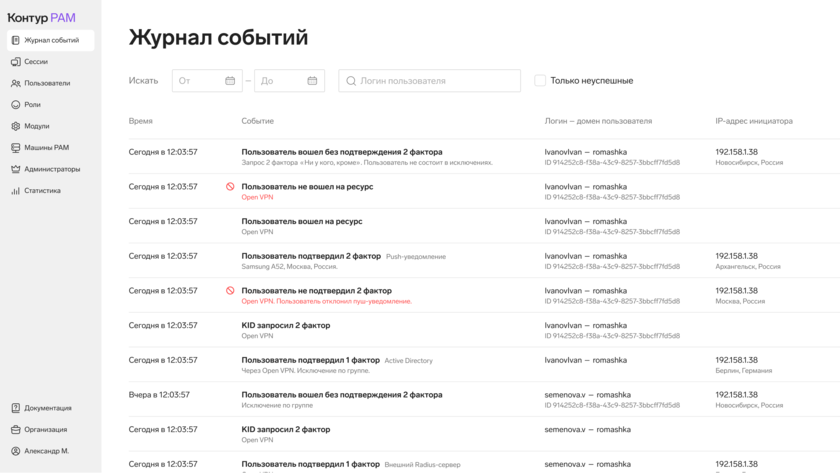Open first event Пользователь вошел без подтверждения

(x=341, y=152)
